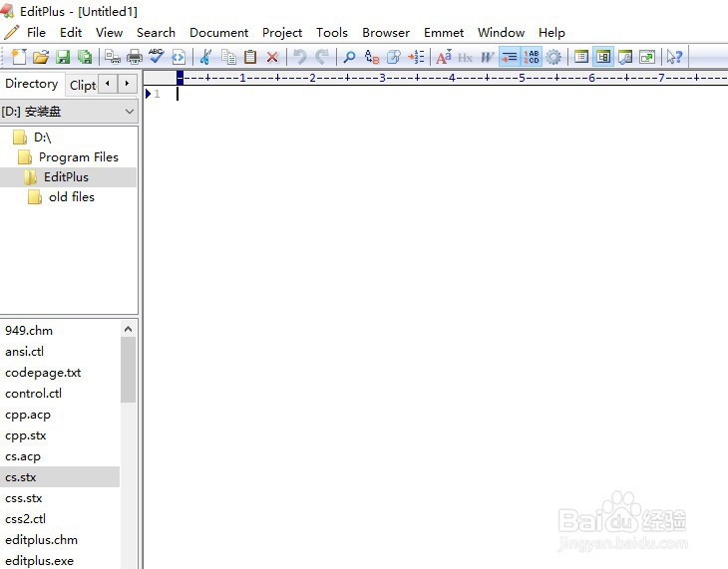
Task: Toggle Word Wrap W icon
Action: pos(487,57)
